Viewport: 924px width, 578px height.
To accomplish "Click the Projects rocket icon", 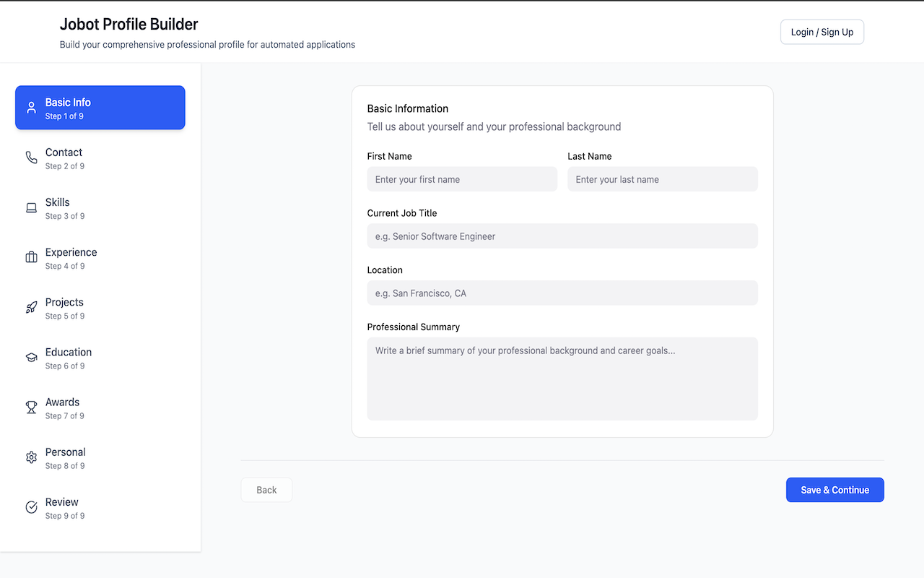I will click(x=31, y=306).
